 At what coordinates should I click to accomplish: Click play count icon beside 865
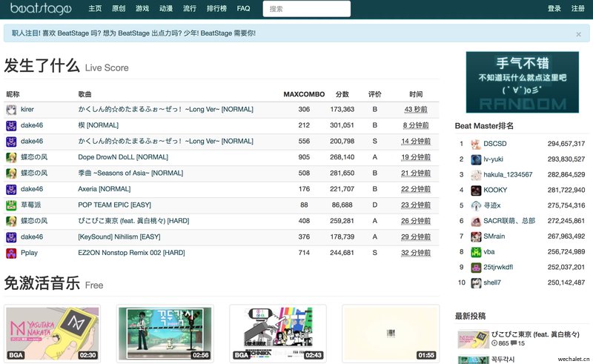[x=494, y=343]
